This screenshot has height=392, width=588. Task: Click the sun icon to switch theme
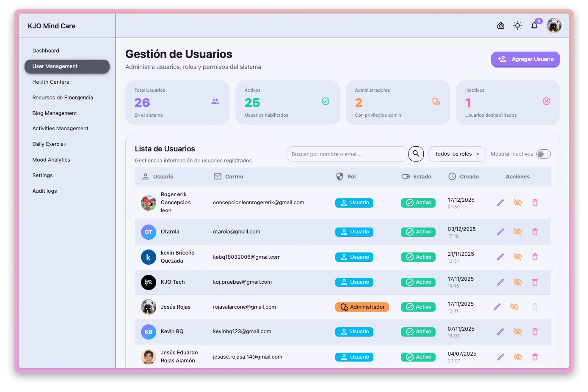[517, 25]
